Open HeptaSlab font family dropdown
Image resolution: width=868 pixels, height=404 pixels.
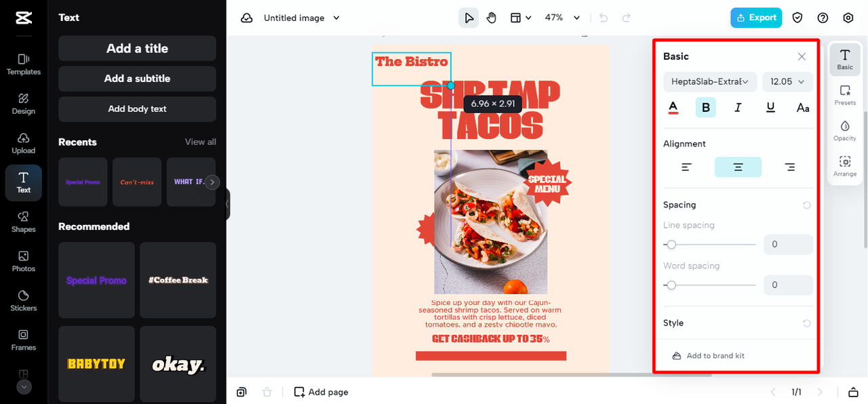710,81
